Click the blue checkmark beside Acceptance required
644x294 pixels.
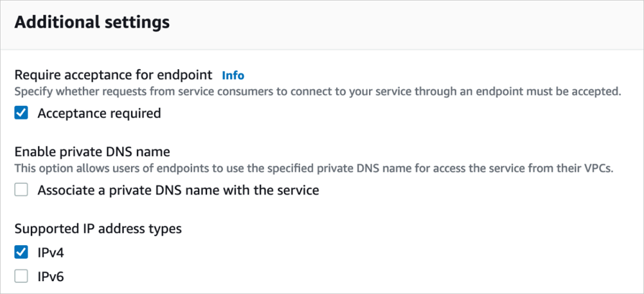click(x=21, y=114)
